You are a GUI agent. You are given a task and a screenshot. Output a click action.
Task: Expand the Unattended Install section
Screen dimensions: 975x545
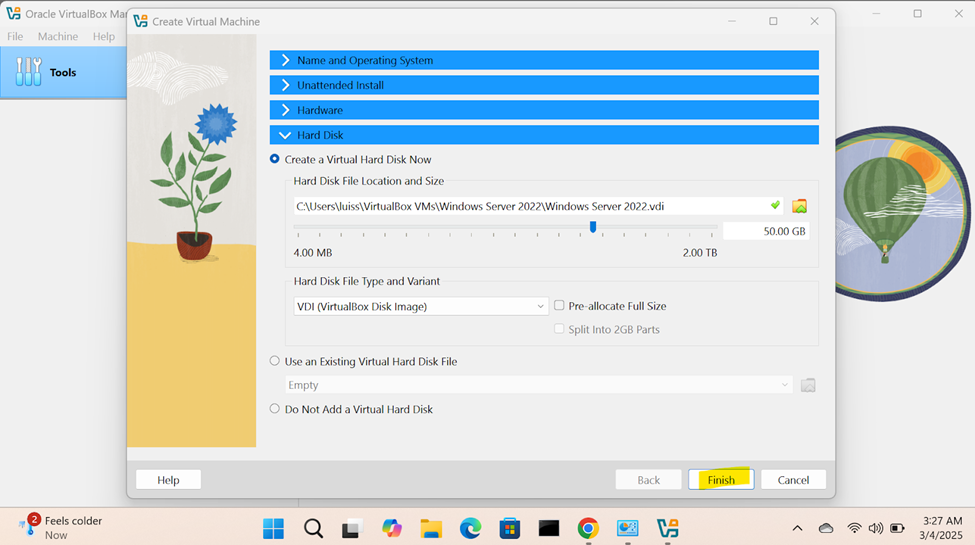(x=544, y=85)
